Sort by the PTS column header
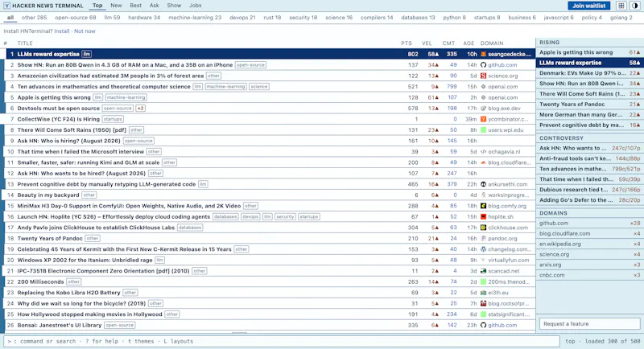This screenshot has height=349, width=644. click(x=407, y=43)
